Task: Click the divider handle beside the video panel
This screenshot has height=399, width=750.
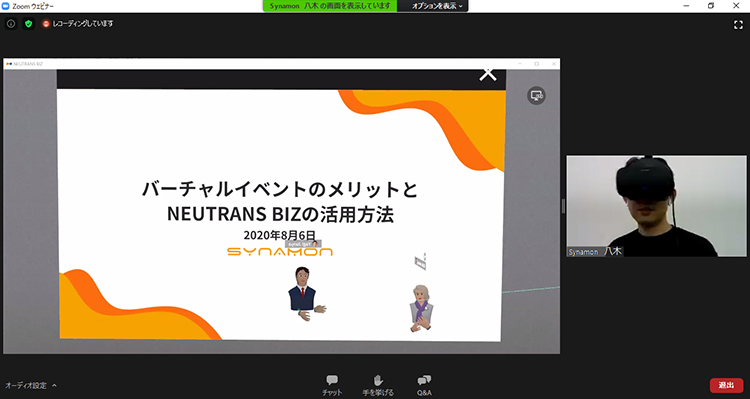Action: [563, 206]
